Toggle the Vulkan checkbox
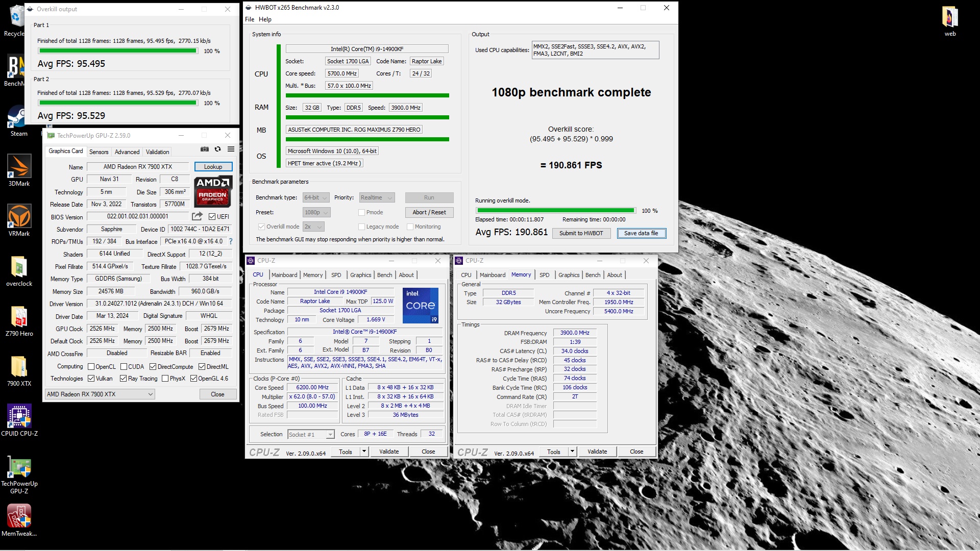Image resolution: width=980 pixels, height=551 pixels. click(91, 379)
